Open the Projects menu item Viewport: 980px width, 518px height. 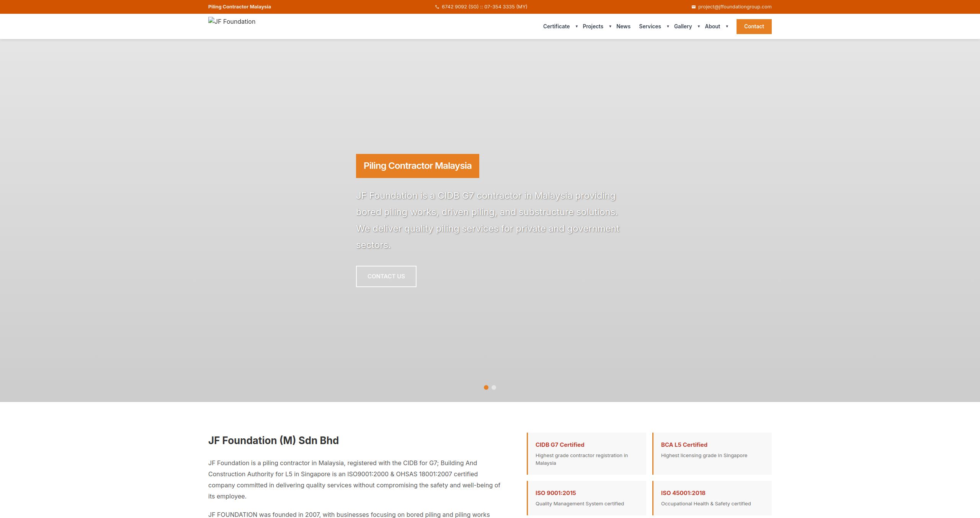593,26
